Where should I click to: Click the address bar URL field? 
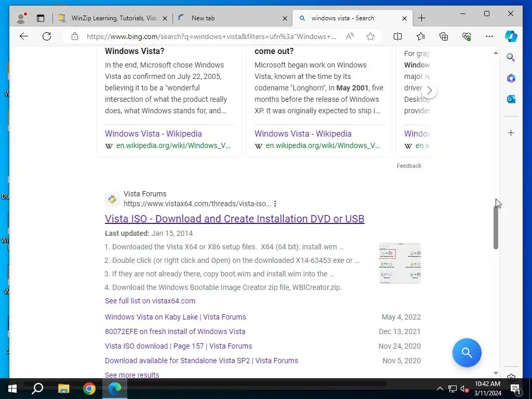click(211, 36)
